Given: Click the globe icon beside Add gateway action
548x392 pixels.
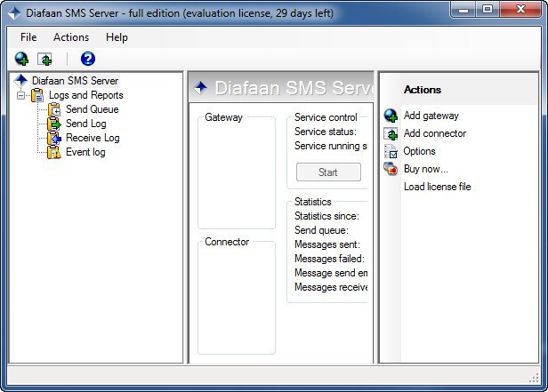Looking at the screenshot, I should [x=391, y=116].
